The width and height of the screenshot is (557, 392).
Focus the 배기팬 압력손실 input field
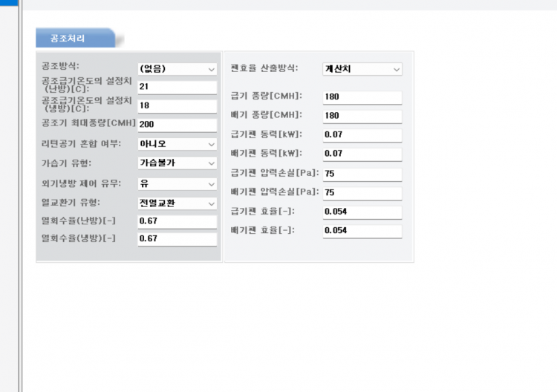coord(362,192)
